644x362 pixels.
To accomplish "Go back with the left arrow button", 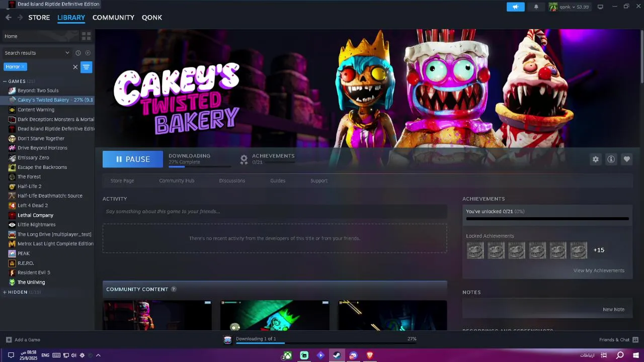I will click(9, 17).
